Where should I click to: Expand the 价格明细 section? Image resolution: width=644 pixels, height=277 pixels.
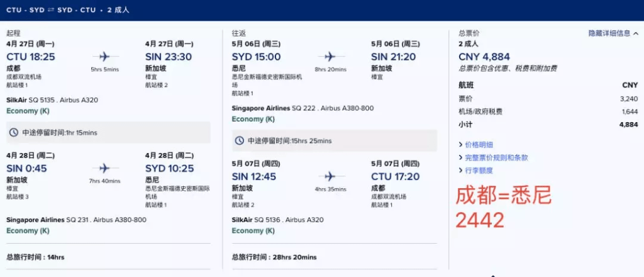(x=479, y=145)
